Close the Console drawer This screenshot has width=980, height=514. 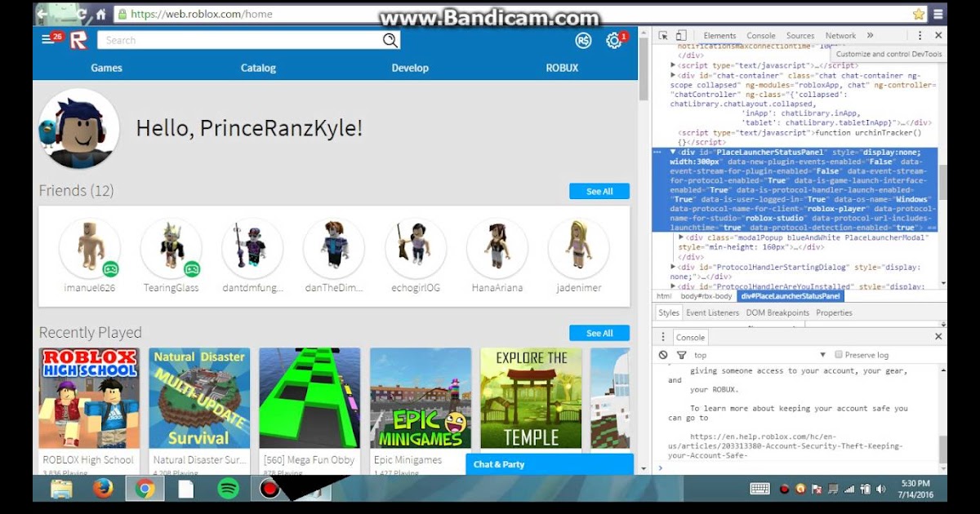click(x=938, y=336)
